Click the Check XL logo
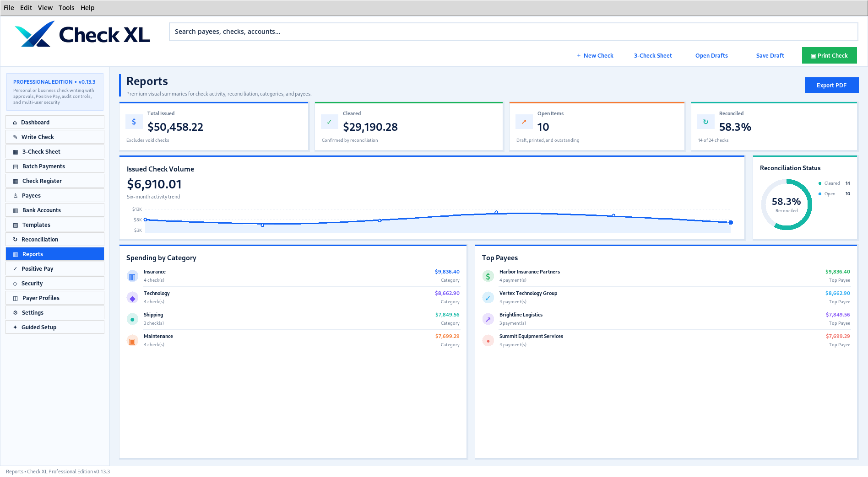This screenshot has width=868, height=477. [82, 34]
